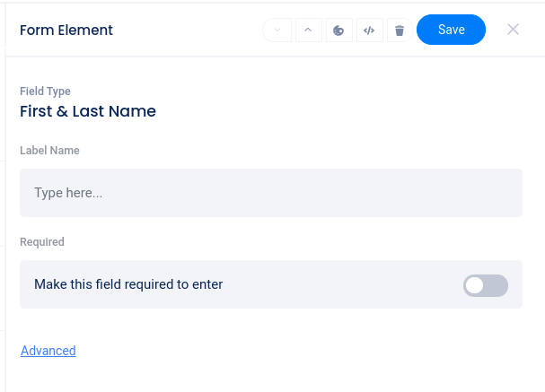Click the Label Name caption
The height and width of the screenshot is (392, 545).
click(x=49, y=151)
